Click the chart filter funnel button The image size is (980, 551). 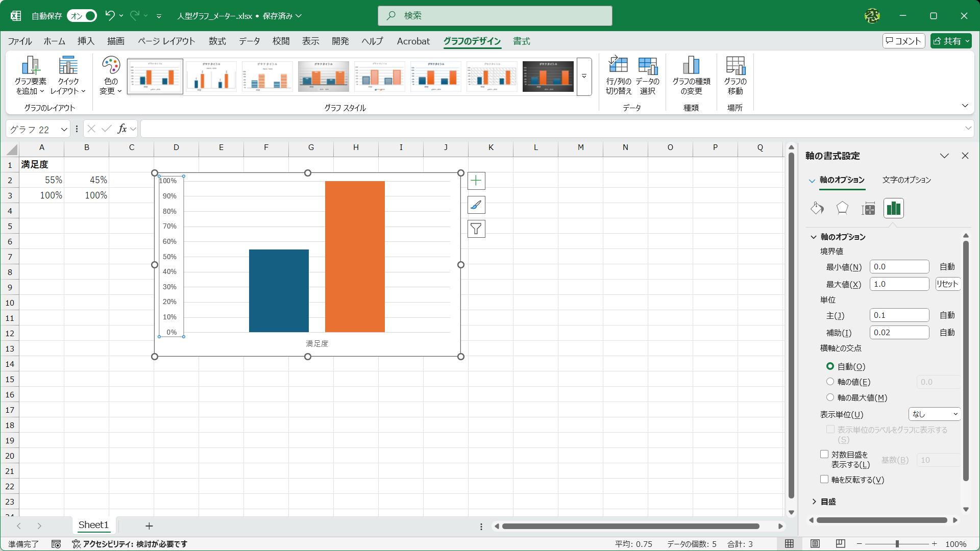coord(476,229)
